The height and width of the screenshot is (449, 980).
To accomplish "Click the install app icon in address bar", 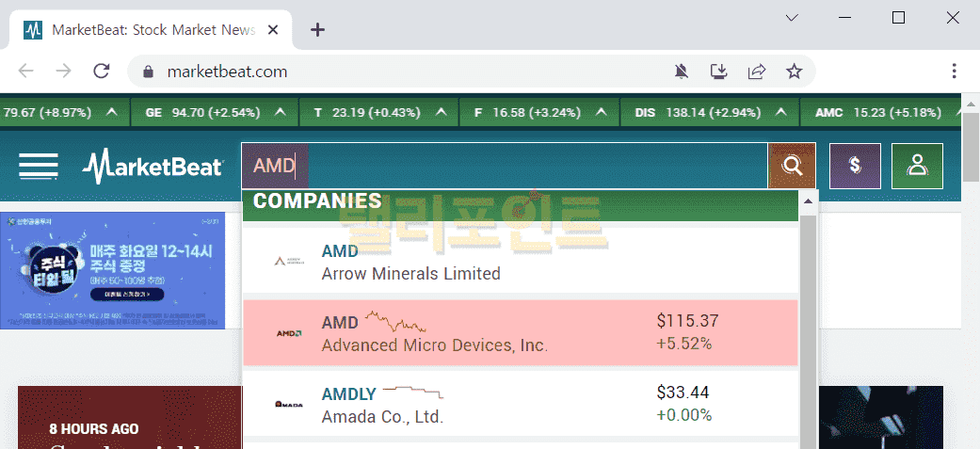I will (x=719, y=72).
